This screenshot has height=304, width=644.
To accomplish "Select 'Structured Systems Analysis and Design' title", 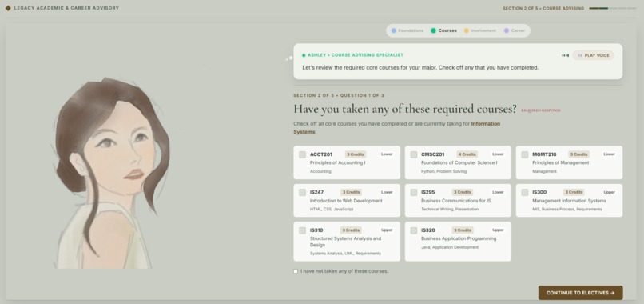I will pos(345,242).
